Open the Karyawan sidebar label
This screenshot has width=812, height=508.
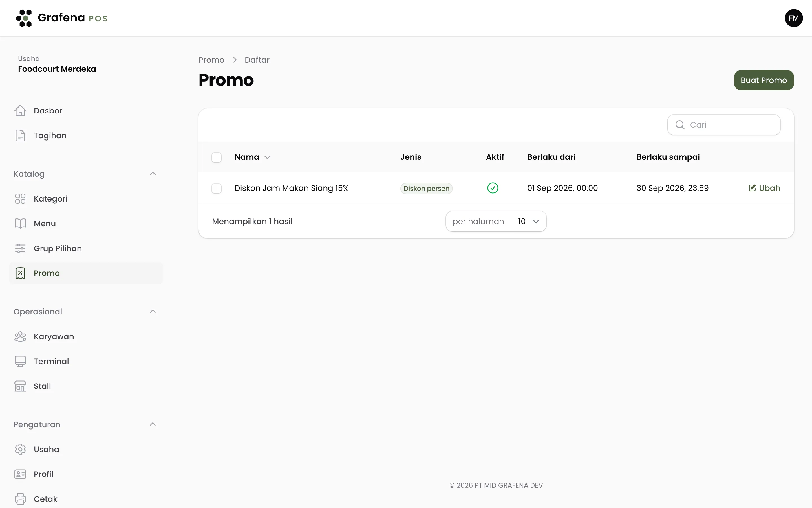[x=54, y=336]
